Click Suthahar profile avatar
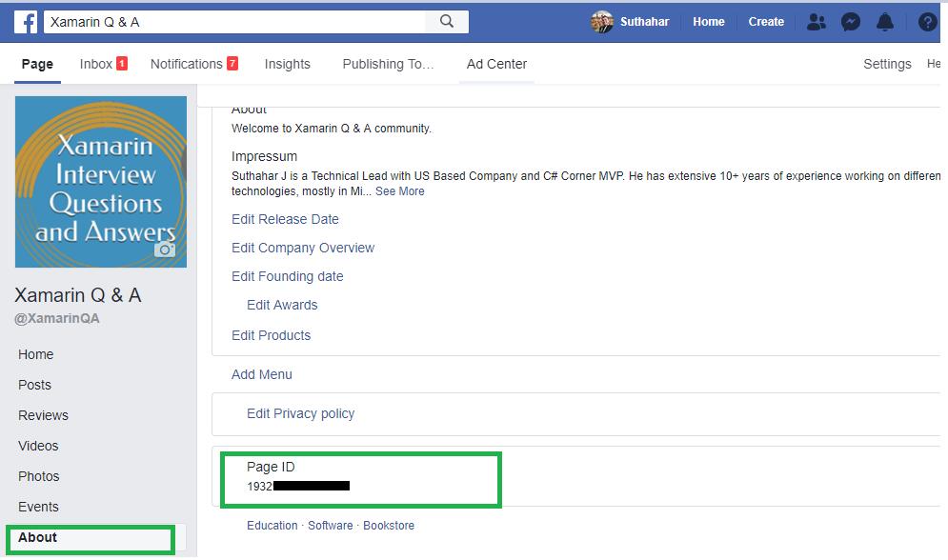The image size is (948, 560). pos(602,22)
